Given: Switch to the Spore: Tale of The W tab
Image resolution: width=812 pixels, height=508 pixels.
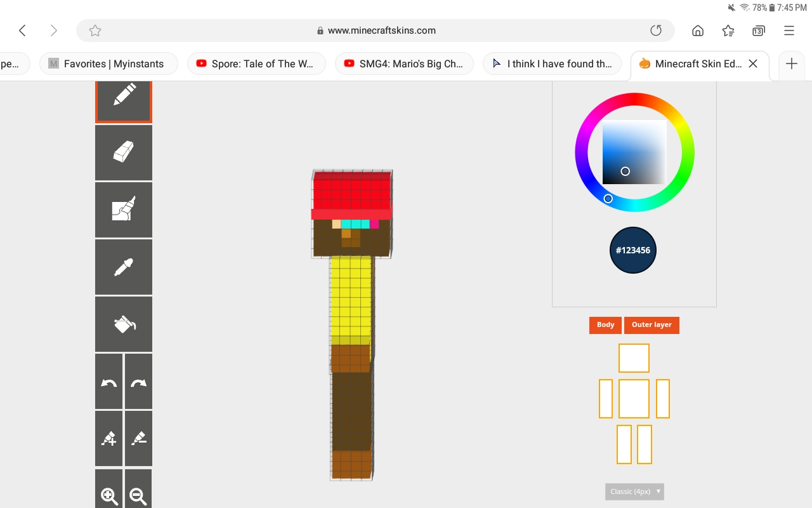Looking at the screenshot, I should point(256,63).
